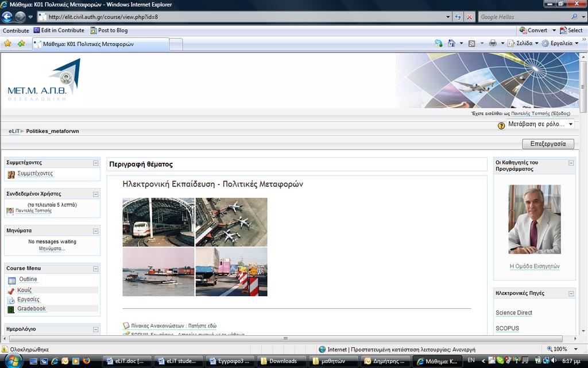
Task: Open the Η Ομάδα Εισηγητών link
Action: (x=535, y=266)
